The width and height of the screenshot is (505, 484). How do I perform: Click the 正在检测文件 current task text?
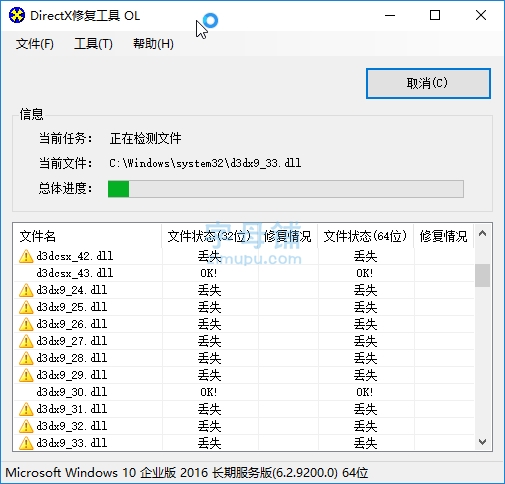click(145, 138)
